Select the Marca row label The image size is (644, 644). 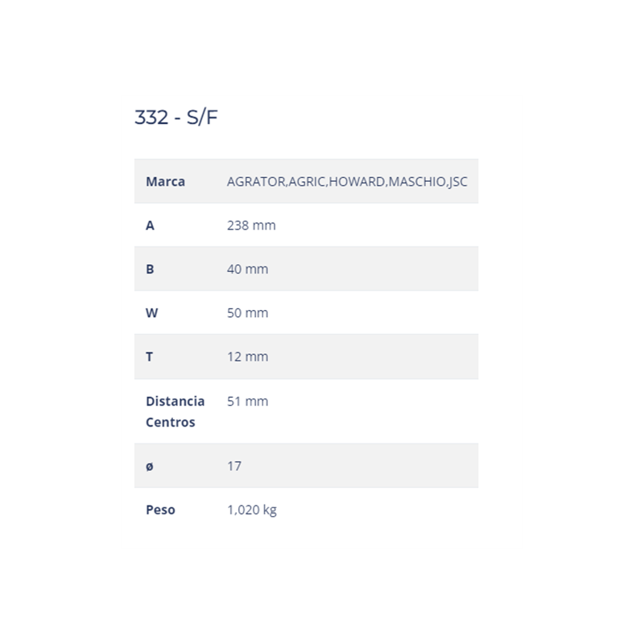click(x=165, y=181)
